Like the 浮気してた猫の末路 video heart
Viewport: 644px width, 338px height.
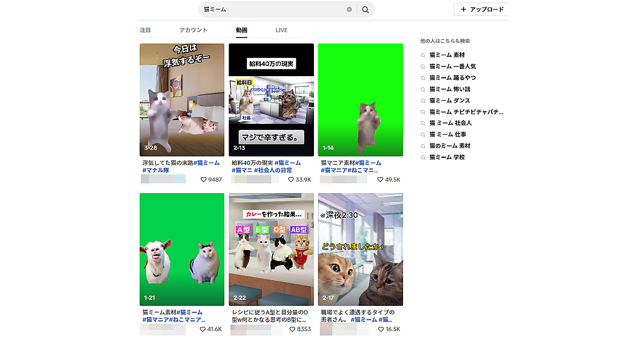point(203,180)
